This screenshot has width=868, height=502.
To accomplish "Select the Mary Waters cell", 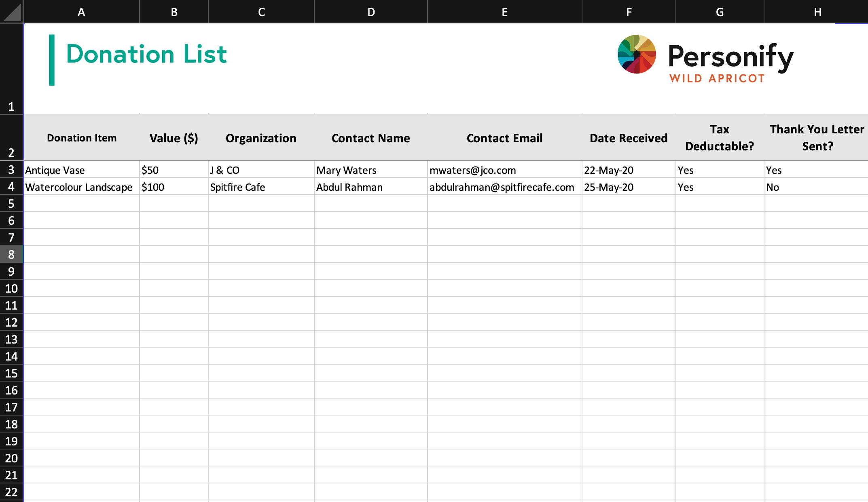I will 371,170.
